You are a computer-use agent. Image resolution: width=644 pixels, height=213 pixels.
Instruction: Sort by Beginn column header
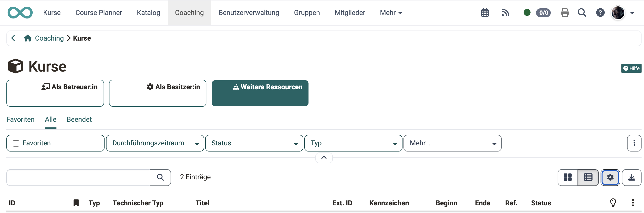tap(446, 203)
